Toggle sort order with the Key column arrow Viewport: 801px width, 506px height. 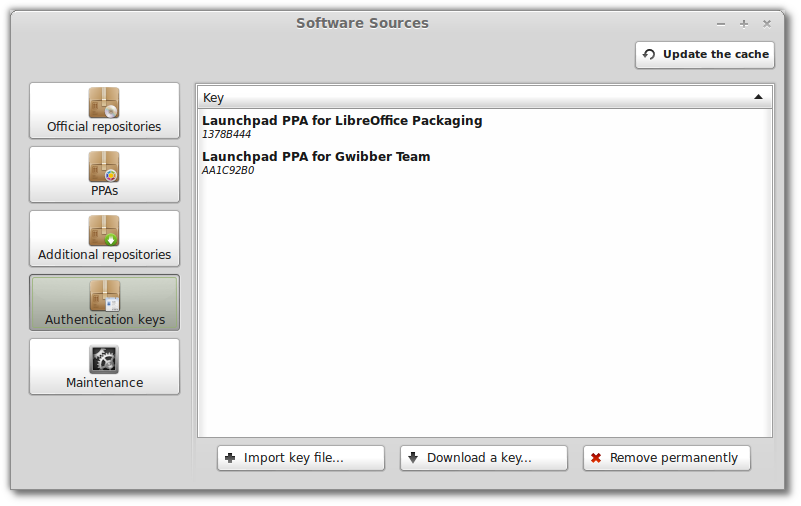[x=758, y=97]
